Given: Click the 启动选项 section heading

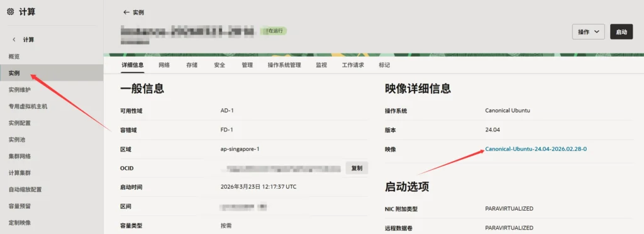Looking at the screenshot, I should [x=407, y=186].
